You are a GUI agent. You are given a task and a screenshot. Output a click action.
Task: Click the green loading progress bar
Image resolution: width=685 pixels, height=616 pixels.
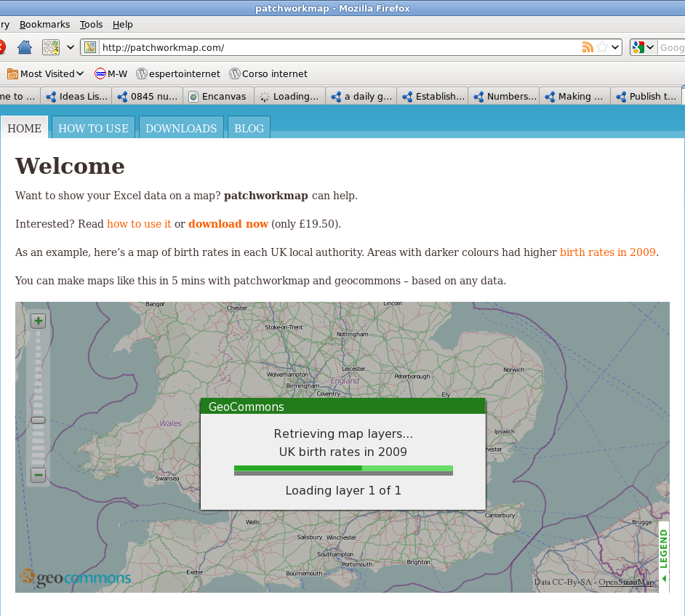pyautogui.click(x=343, y=470)
